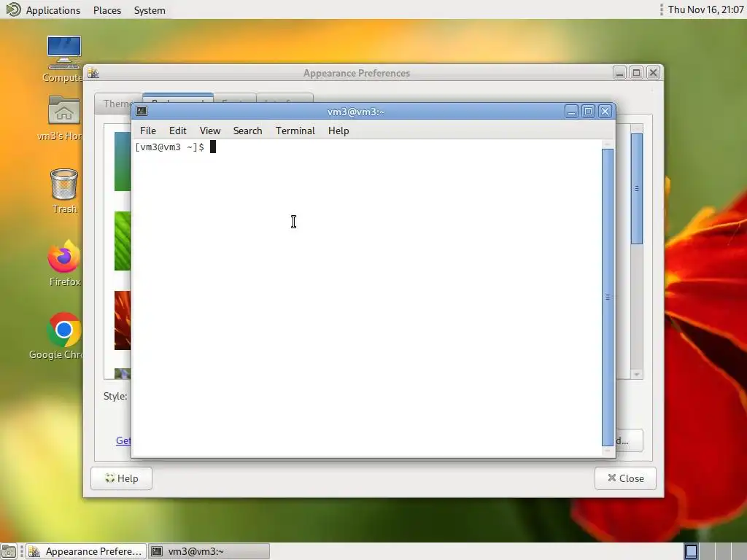747x560 pixels.
Task: Minimize the Appearance Preferences window
Action: coord(619,73)
